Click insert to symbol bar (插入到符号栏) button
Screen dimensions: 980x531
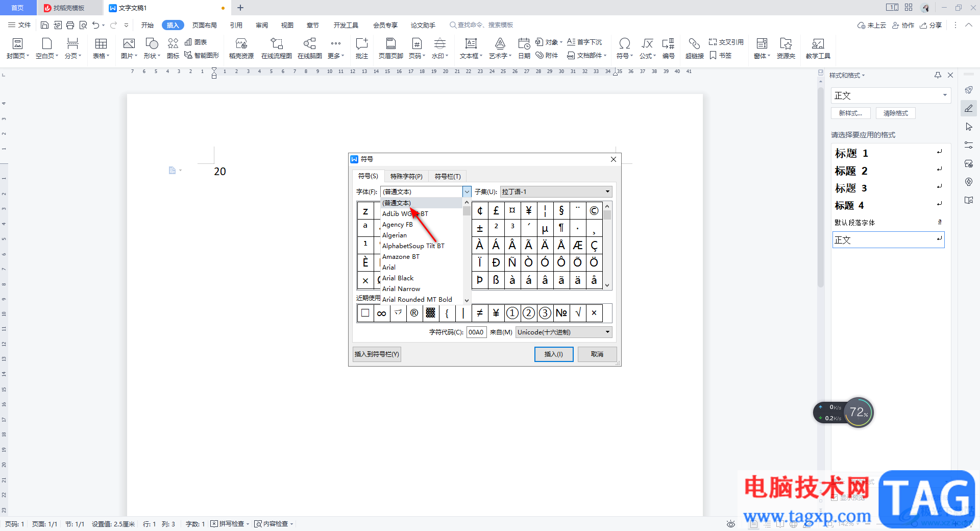point(377,354)
